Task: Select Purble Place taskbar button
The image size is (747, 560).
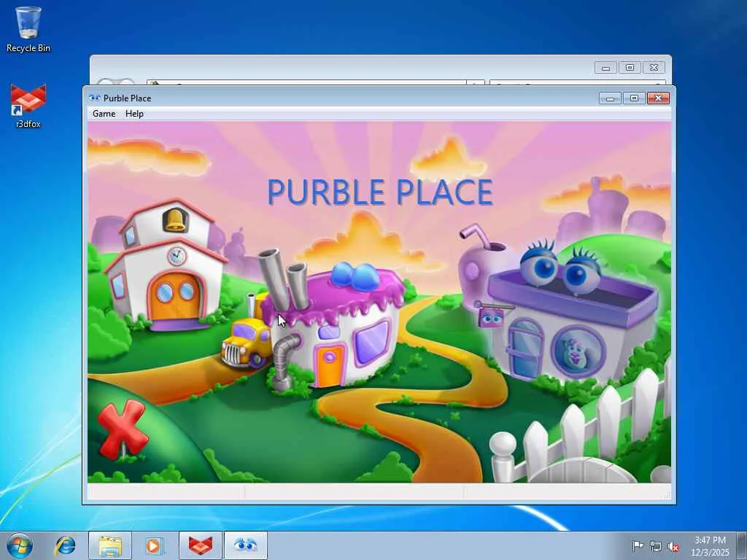Action: pos(245,545)
